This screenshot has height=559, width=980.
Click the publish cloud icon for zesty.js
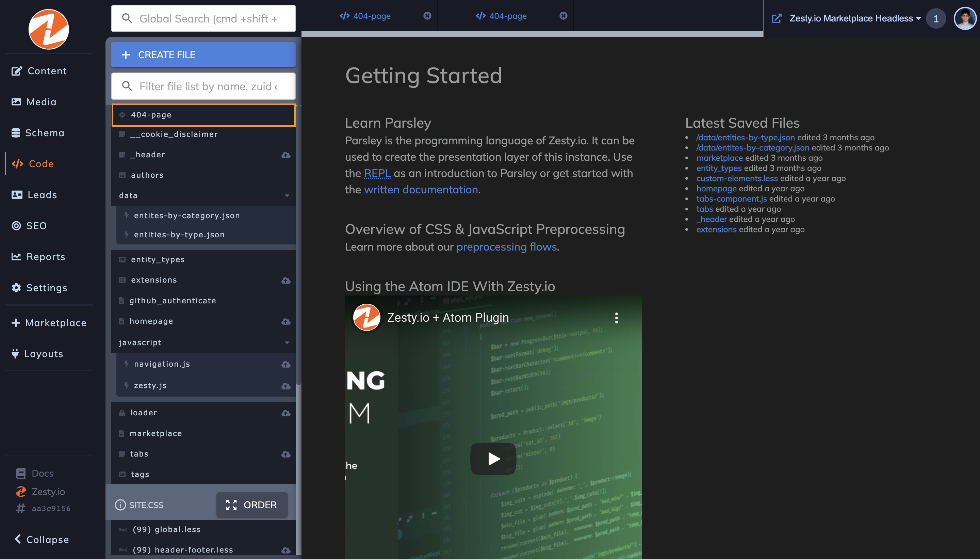(x=286, y=386)
